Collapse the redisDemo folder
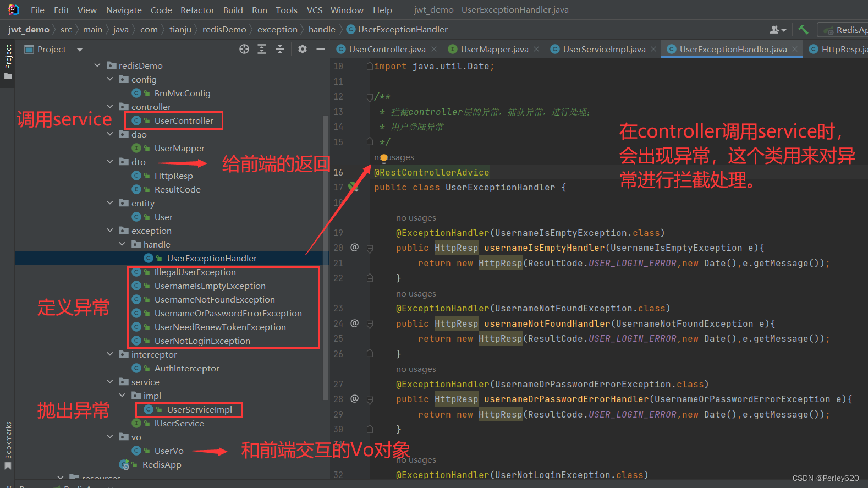Screen dimensions: 868x488 pos(97,65)
